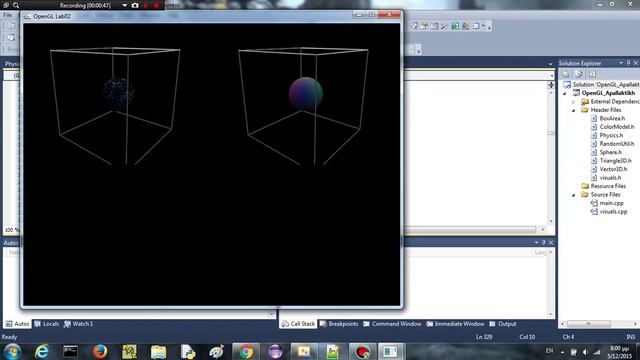Open the Visual Studio toolbar overflow options arrow
This screenshot has width=640, height=360.
click(489, 27)
